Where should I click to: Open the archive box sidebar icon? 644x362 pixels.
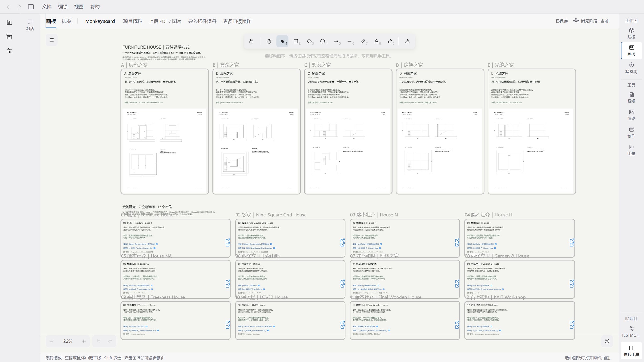click(9, 36)
